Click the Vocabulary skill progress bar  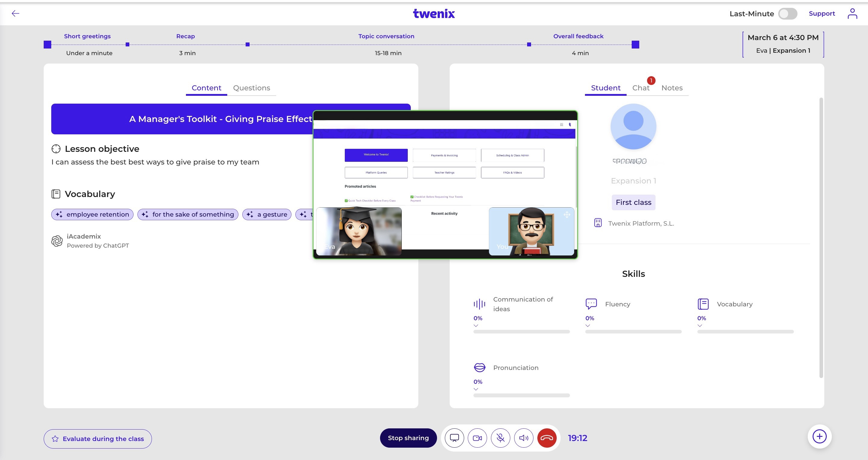[745, 332]
